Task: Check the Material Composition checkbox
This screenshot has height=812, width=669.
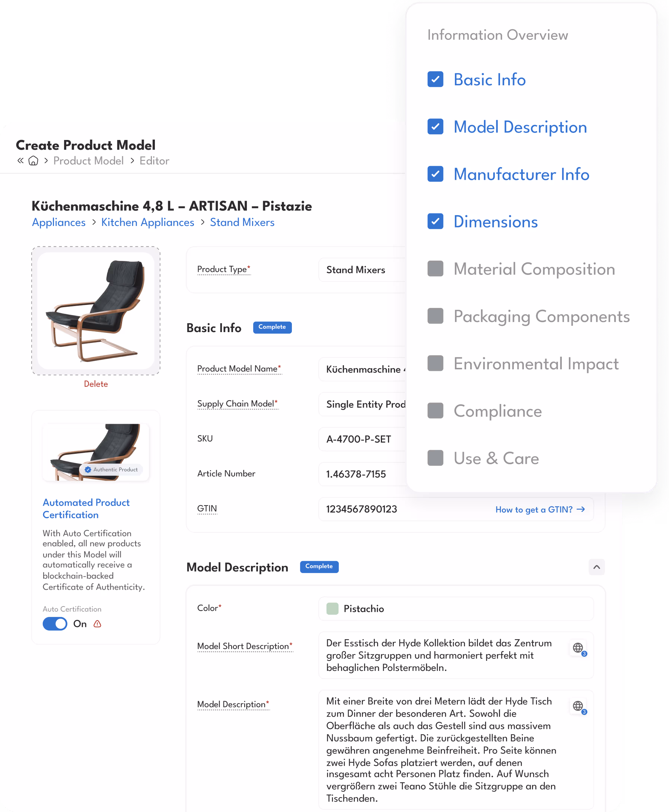Action: pos(436,268)
